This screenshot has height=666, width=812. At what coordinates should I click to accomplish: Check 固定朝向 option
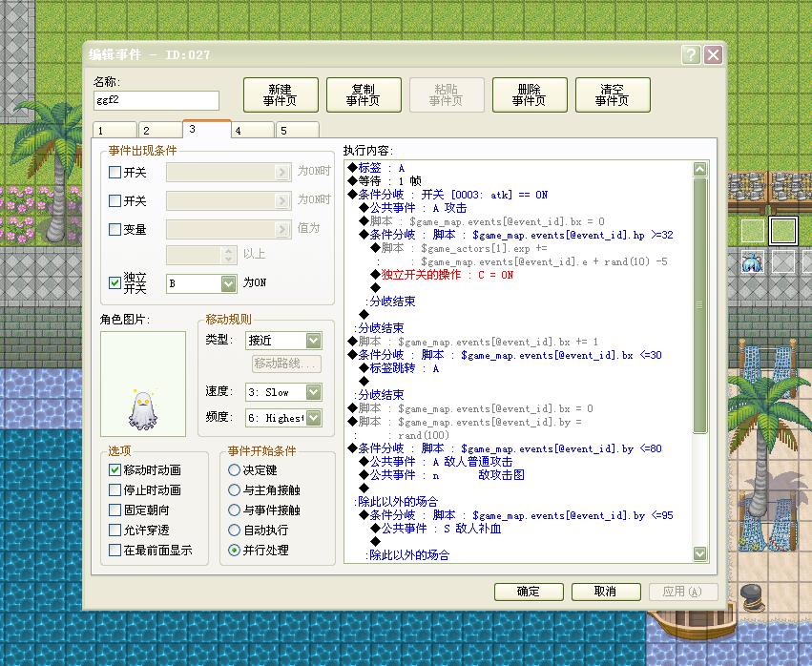115,510
